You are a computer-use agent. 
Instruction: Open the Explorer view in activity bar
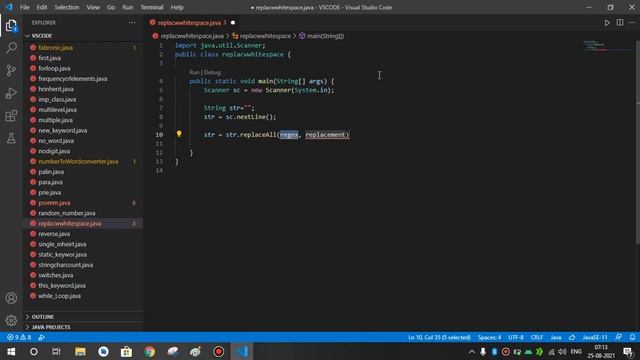click(x=11, y=26)
